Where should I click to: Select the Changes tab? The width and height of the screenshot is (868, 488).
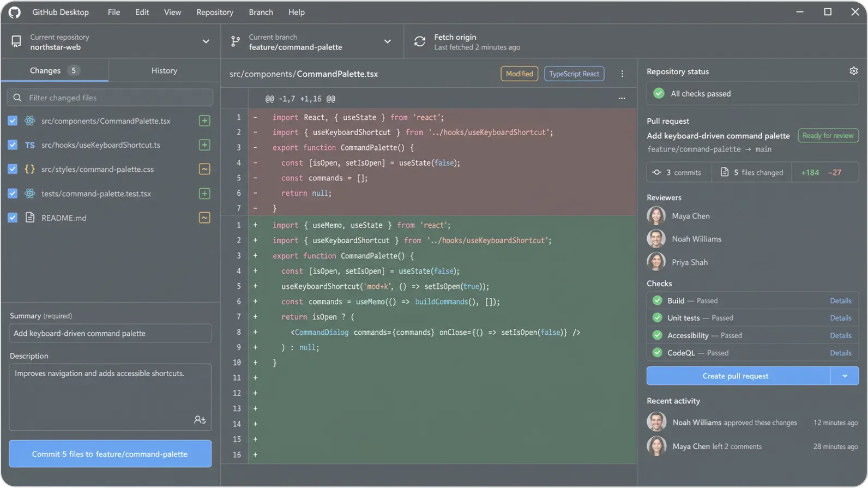click(55, 70)
